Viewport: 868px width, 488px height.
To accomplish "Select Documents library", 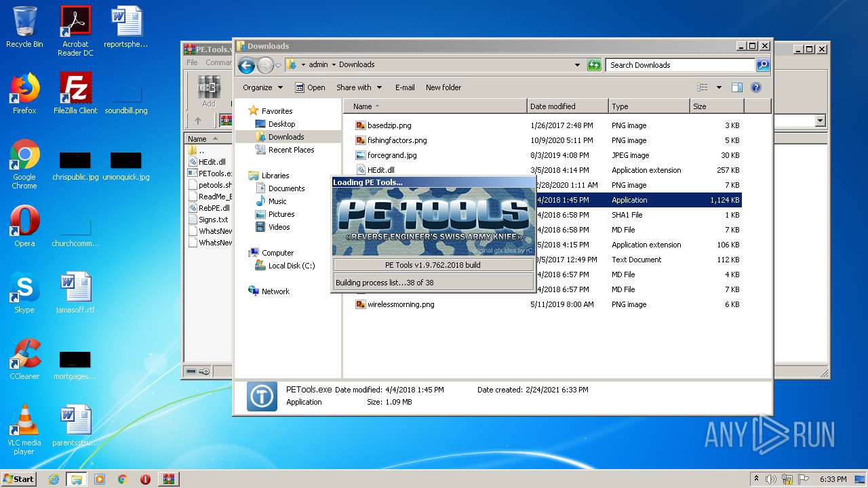I will [x=286, y=188].
